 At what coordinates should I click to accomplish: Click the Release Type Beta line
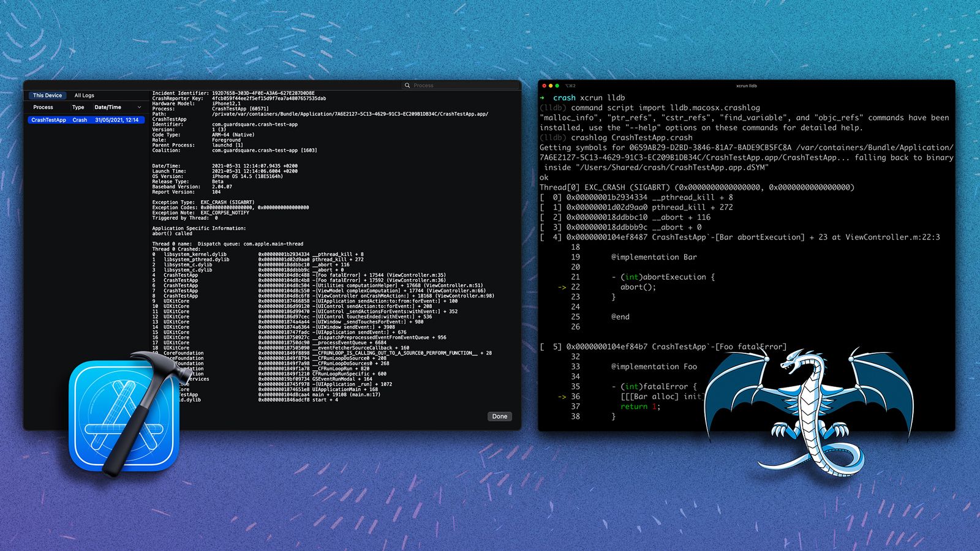click(x=187, y=182)
